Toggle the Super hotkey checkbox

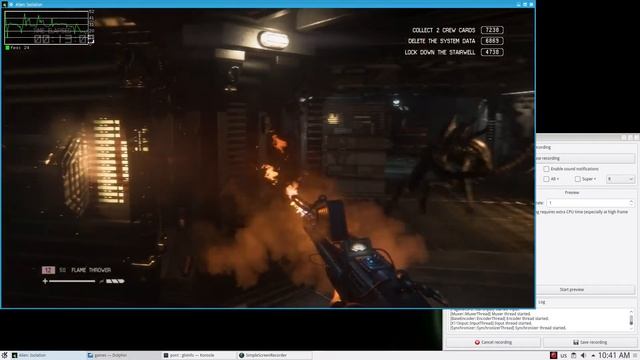pyautogui.click(x=578, y=179)
